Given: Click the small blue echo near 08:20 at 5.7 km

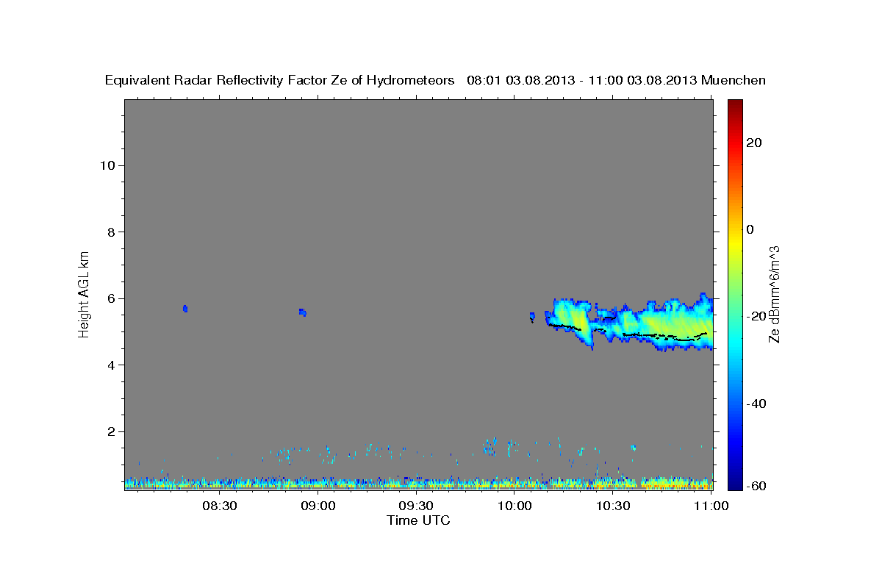Looking at the screenshot, I should coord(185,309).
